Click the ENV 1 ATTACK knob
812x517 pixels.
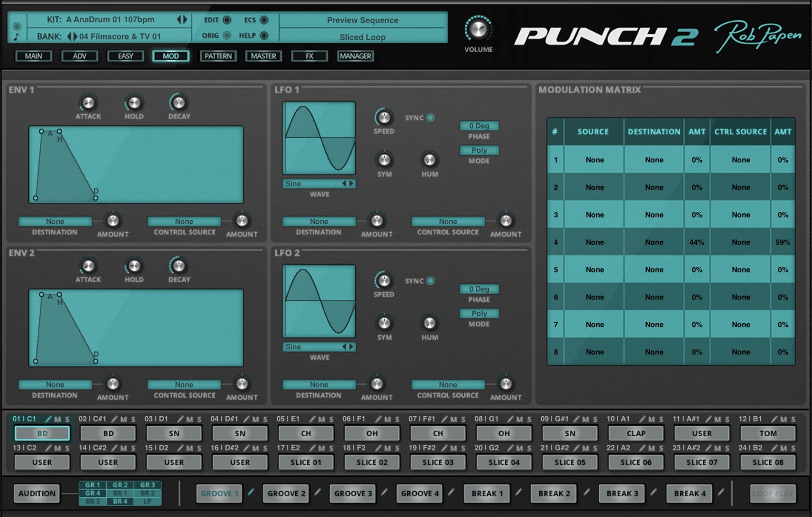pyautogui.click(x=88, y=103)
